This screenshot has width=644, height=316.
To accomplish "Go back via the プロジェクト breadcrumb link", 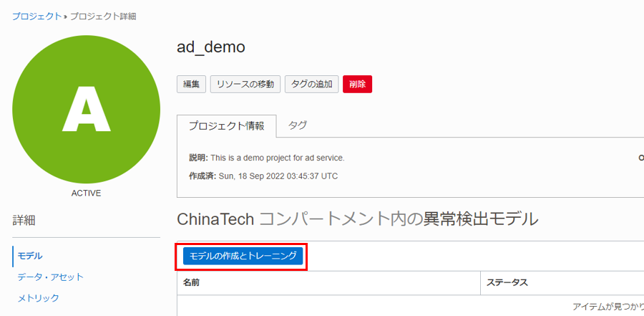I will click(36, 16).
